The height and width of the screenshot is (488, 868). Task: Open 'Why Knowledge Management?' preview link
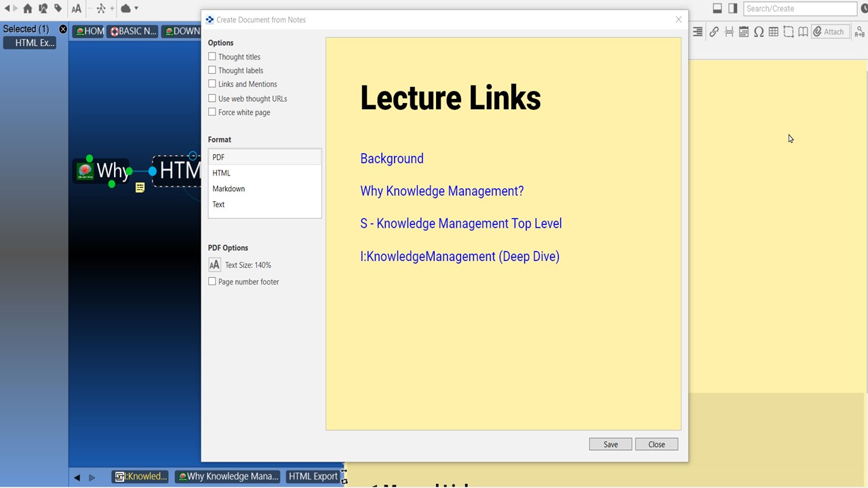442,191
